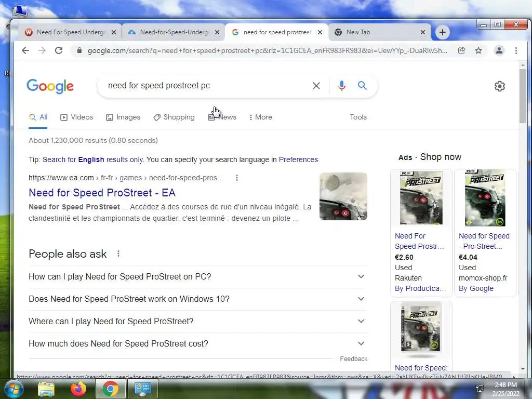The width and height of the screenshot is (532, 399).
Task: Go back to the previous page
Action: pos(25,50)
